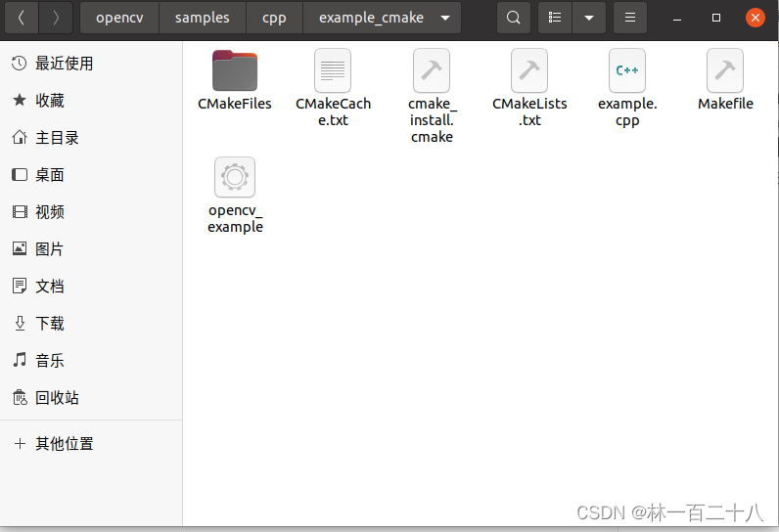Screen dimensions: 779x532
Task: Open 主目录 (Home) in sidebar
Action: coord(91,138)
